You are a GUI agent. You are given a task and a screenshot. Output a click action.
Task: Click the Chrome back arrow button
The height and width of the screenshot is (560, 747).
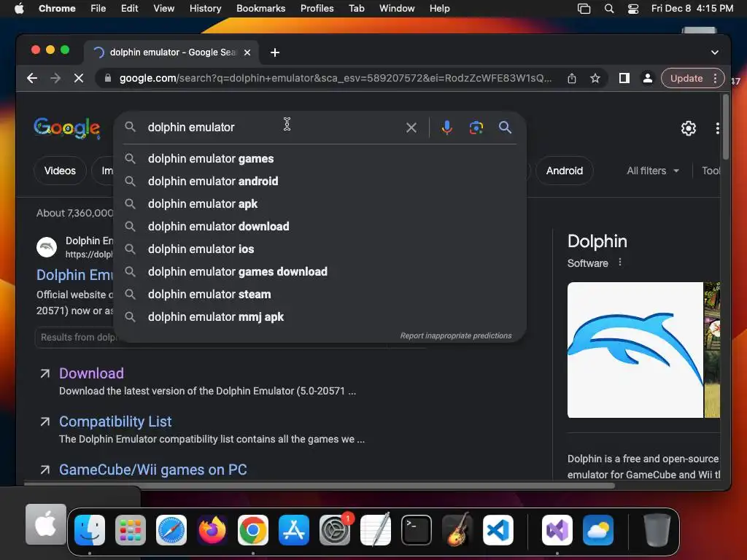[32, 78]
